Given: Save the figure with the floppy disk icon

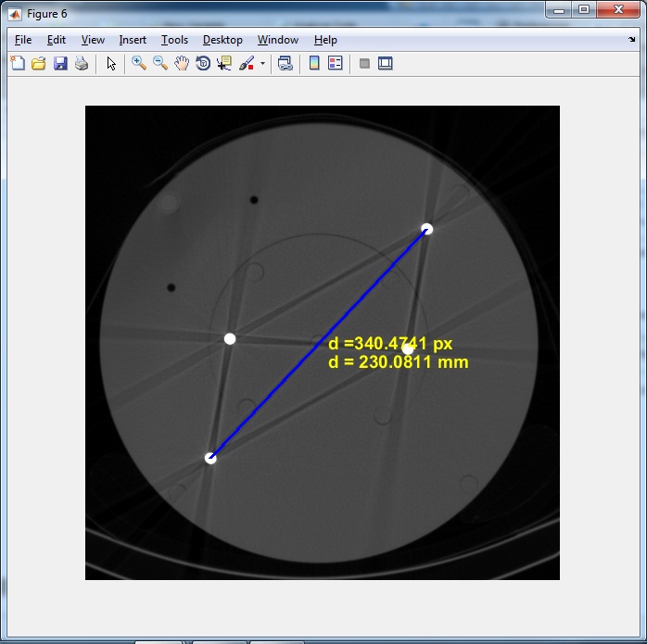Looking at the screenshot, I should pyautogui.click(x=60, y=64).
